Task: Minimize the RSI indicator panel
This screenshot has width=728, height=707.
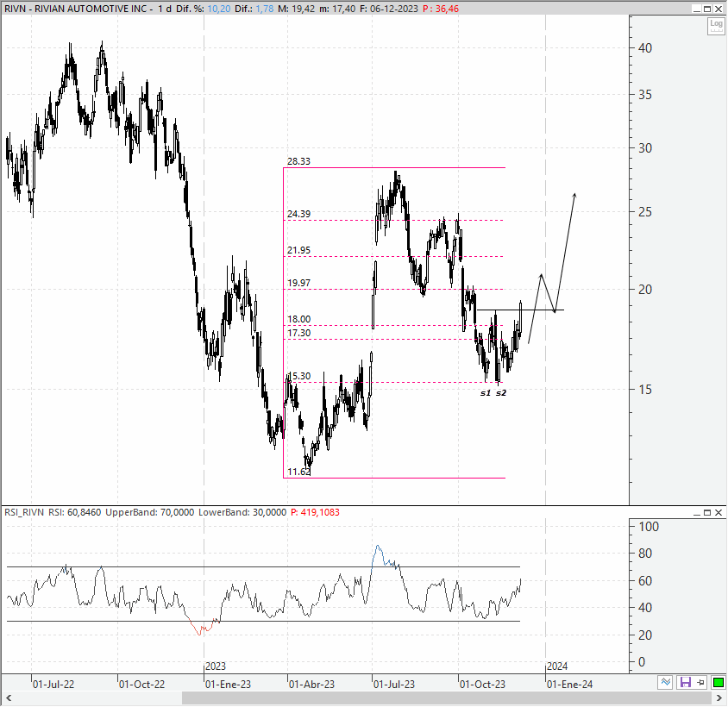Action: (696, 512)
